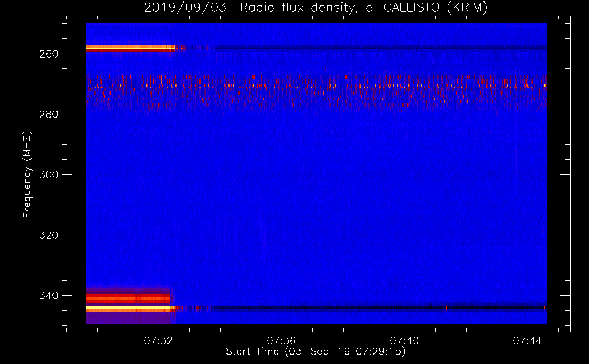Click the 320 frequency tick label
589x364 pixels.
(49, 235)
